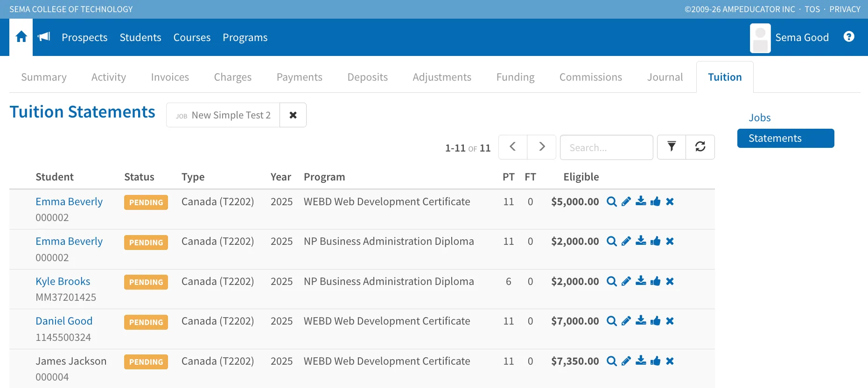
Task: View Emma Beverly's $5,000.00 statement with magnifier
Action: tap(612, 201)
